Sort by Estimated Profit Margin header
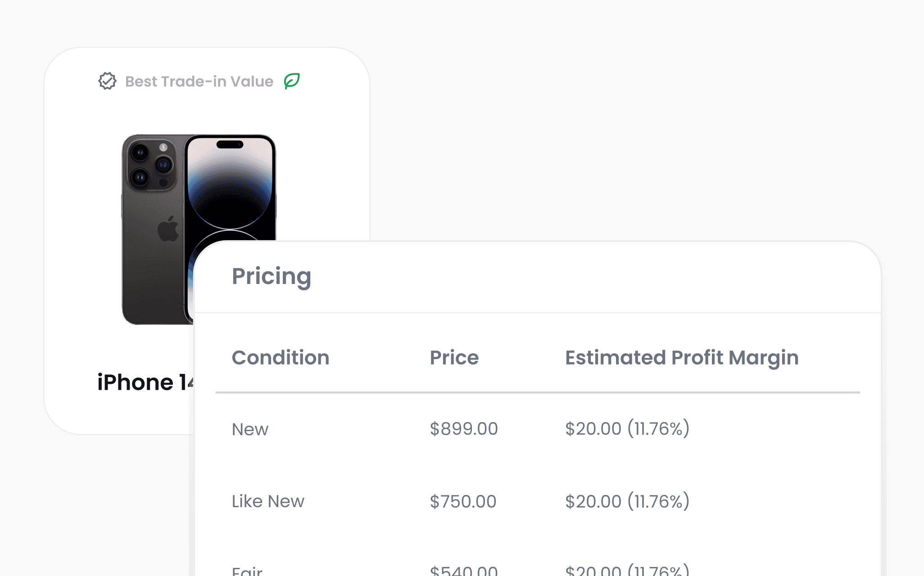Screen dimensions: 924x576 coord(682,358)
